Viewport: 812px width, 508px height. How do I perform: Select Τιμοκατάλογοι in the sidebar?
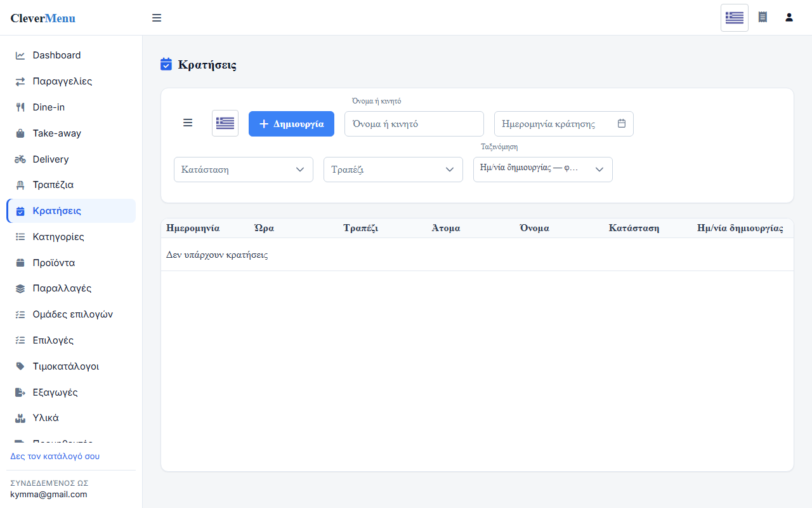pyautogui.click(x=71, y=366)
